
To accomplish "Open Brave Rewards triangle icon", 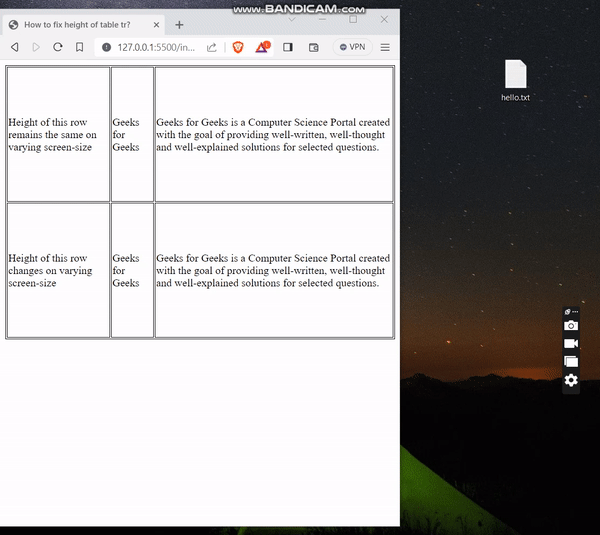I will pos(262,47).
